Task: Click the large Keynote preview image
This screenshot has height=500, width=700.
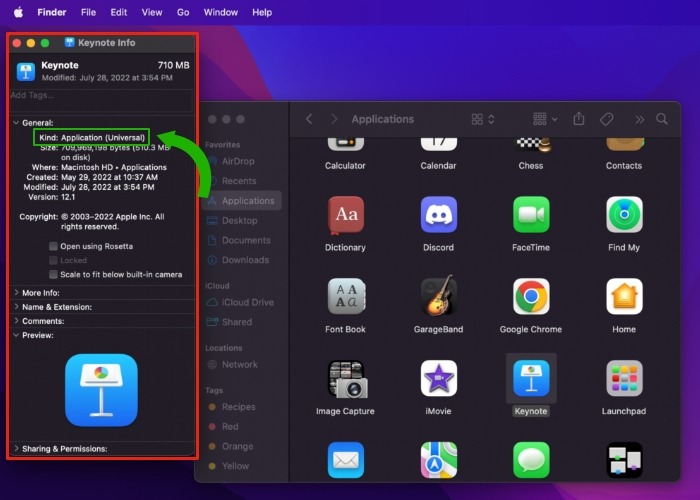Action: pos(101,390)
